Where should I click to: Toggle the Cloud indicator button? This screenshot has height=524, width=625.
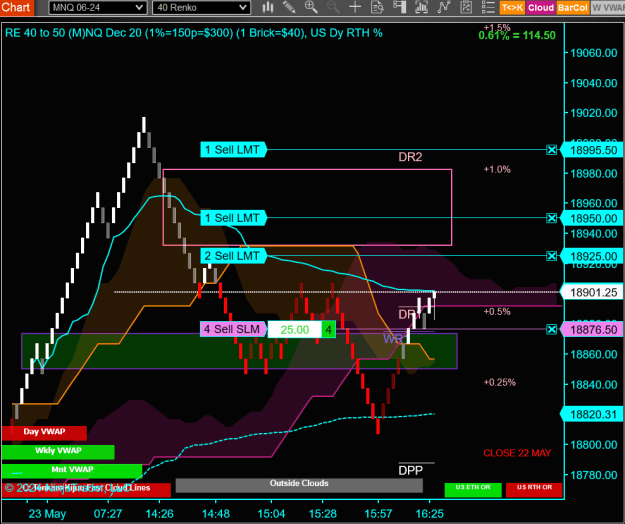pos(540,8)
